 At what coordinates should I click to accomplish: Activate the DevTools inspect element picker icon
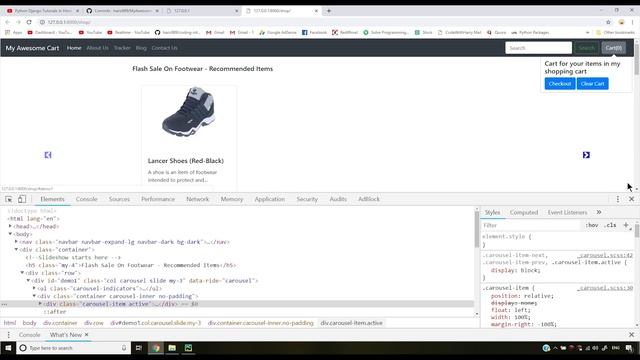click(x=9, y=199)
